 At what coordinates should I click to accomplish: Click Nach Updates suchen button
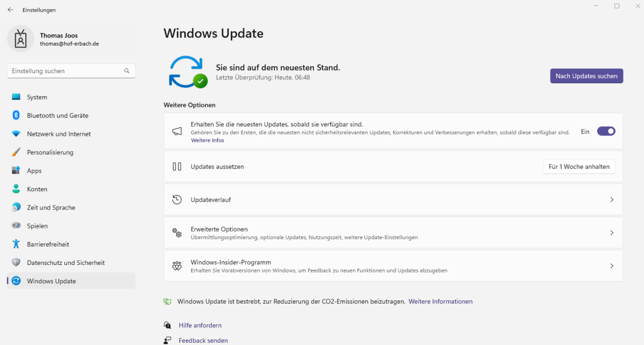point(587,76)
